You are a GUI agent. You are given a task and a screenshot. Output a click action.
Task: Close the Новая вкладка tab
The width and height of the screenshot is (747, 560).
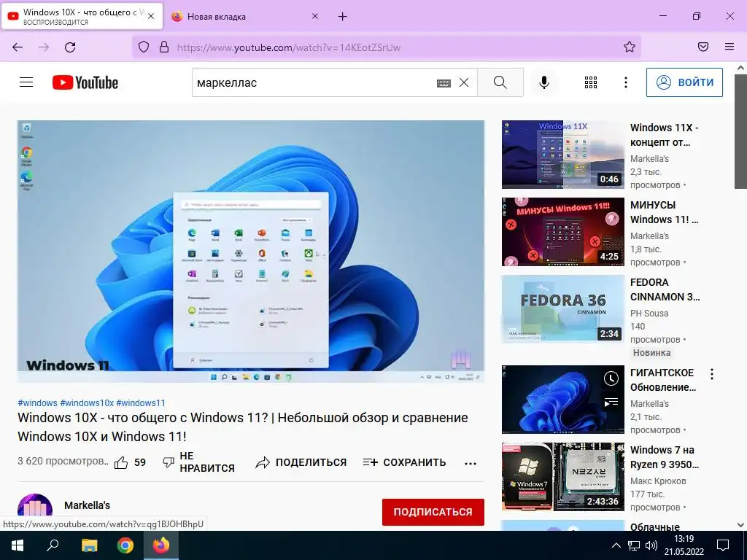click(315, 16)
